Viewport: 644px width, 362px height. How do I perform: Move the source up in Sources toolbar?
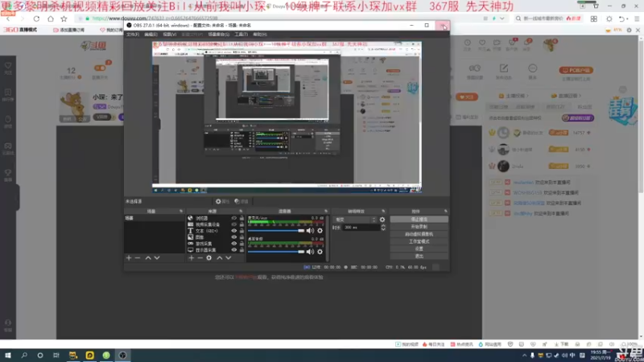pyautogui.click(x=219, y=257)
